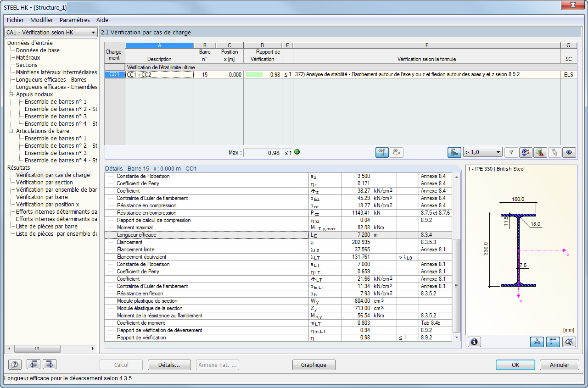Export table to Excel icon

tap(540, 153)
